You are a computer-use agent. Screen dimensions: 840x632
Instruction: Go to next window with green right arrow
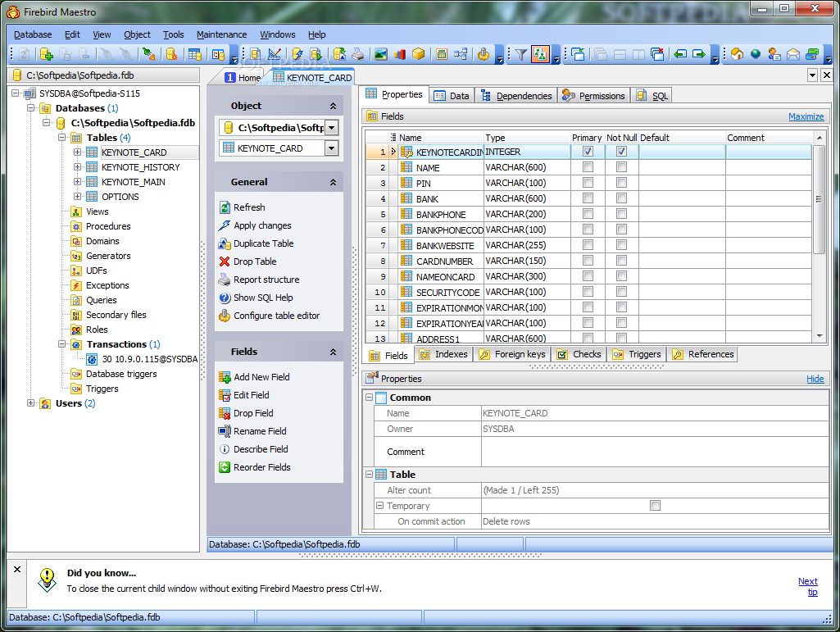(699, 54)
